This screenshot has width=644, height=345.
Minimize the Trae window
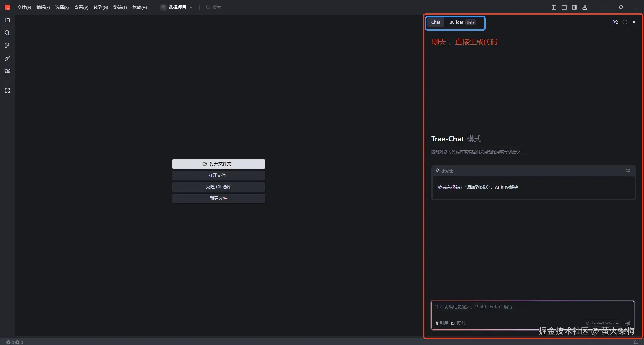coord(605,7)
